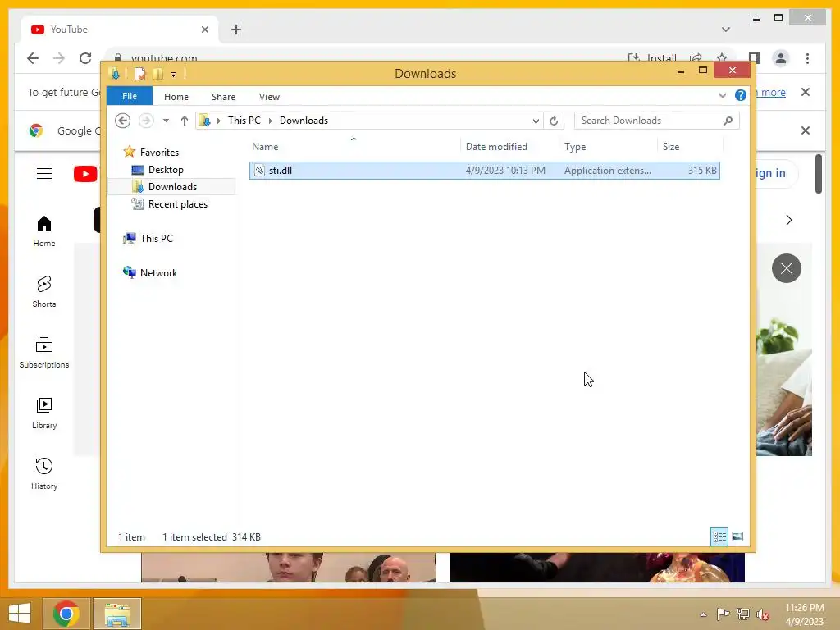Click Chrome back button
The height and width of the screenshot is (630, 840).
[x=33, y=58]
